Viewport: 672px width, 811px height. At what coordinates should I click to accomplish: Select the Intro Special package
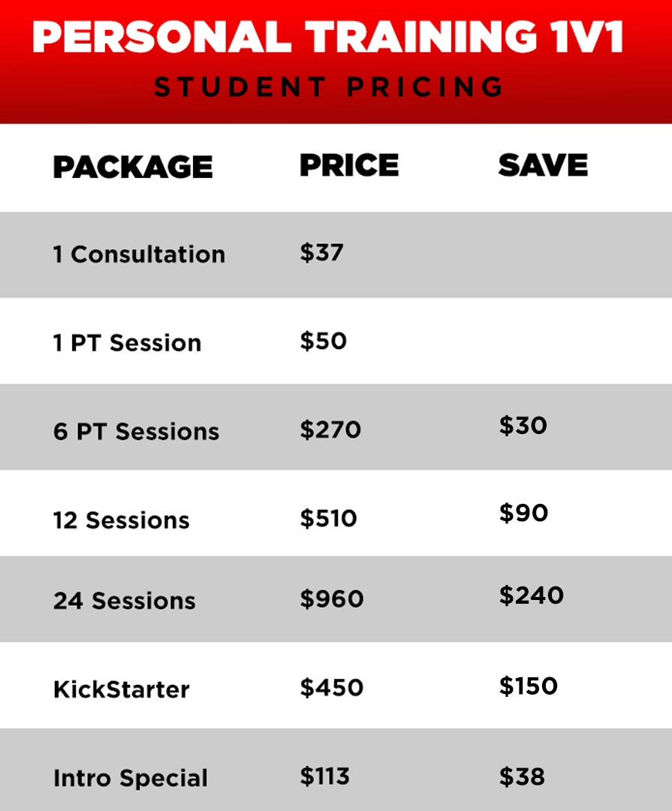(x=131, y=779)
